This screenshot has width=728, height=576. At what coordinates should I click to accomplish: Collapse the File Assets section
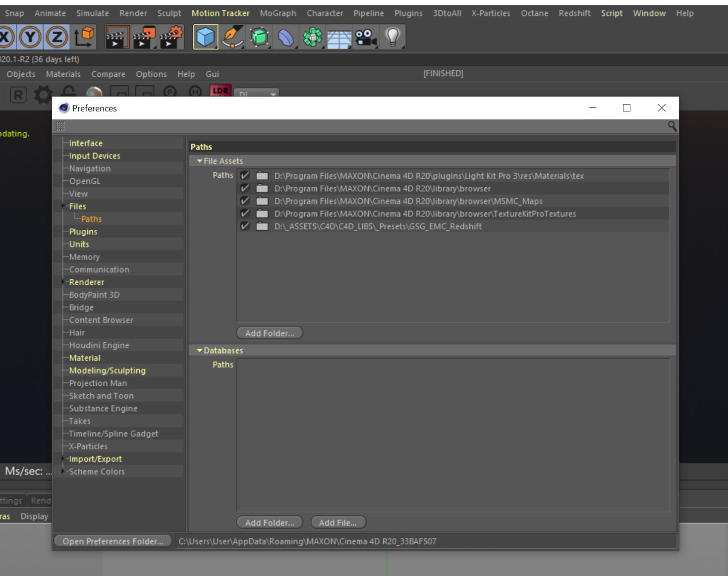(x=200, y=161)
